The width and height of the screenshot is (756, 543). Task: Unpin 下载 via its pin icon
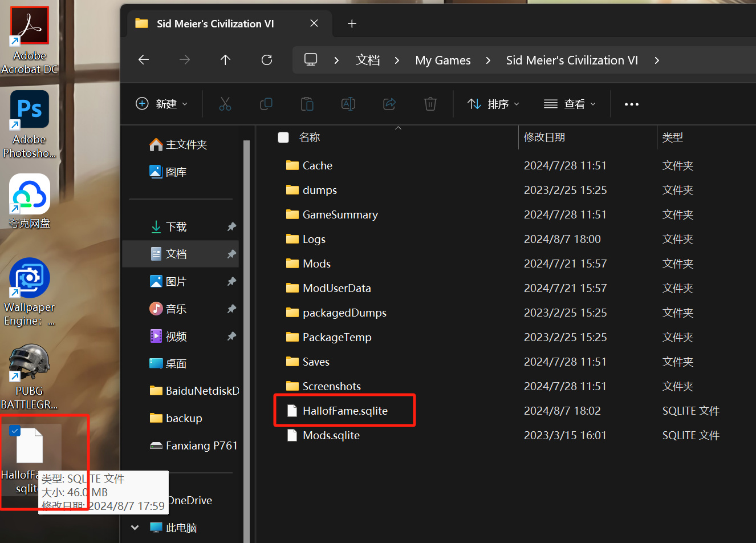[231, 227]
